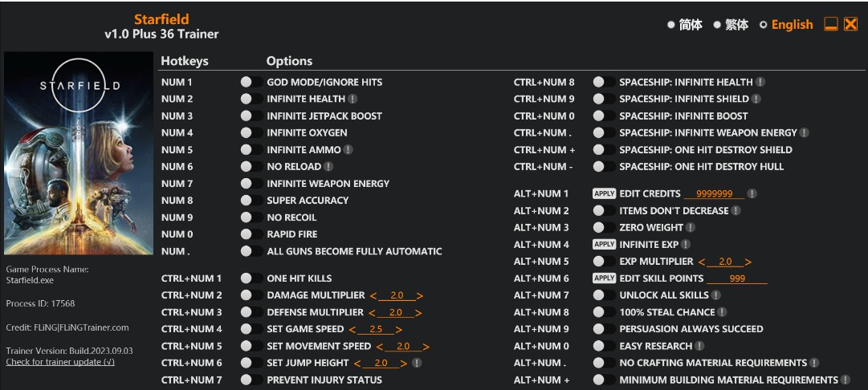Raise Set Game Speed value
The height and width of the screenshot is (390, 868).
399,330
